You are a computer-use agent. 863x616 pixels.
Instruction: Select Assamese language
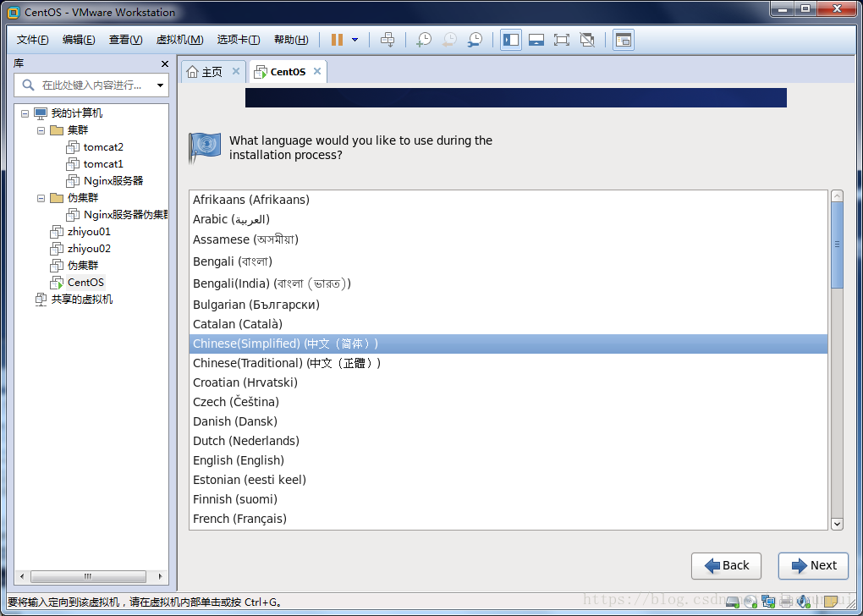click(x=508, y=239)
